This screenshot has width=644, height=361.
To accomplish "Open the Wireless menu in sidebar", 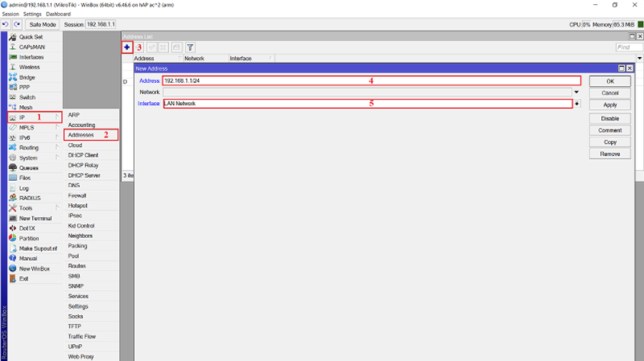I will [30, 68].
